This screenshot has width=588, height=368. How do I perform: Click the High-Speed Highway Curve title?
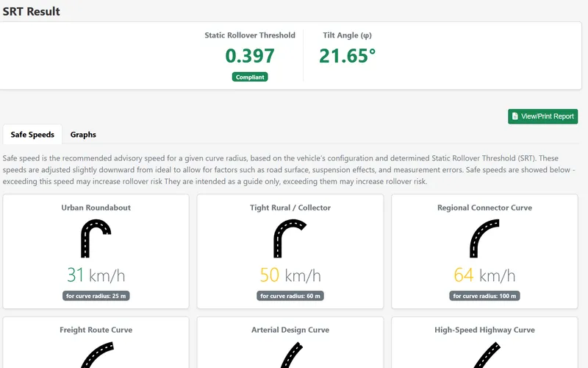(x=484, y=330)
